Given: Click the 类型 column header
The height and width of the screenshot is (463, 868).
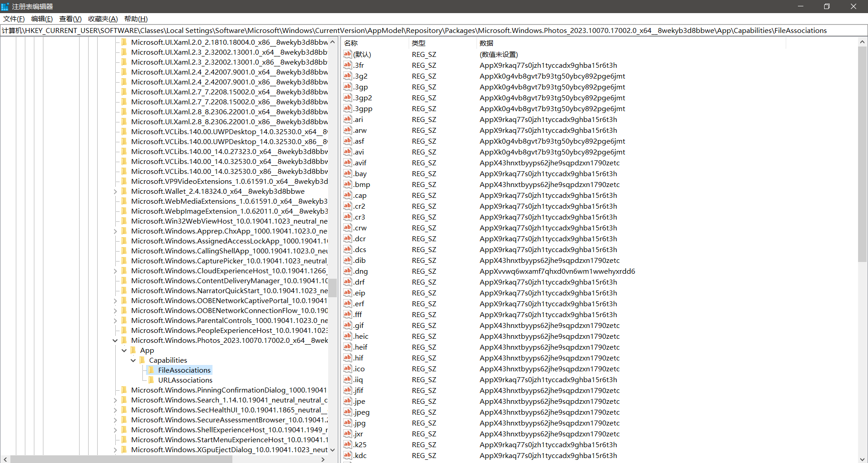Looking at the screenshot, I should click(x=443, y=43).
